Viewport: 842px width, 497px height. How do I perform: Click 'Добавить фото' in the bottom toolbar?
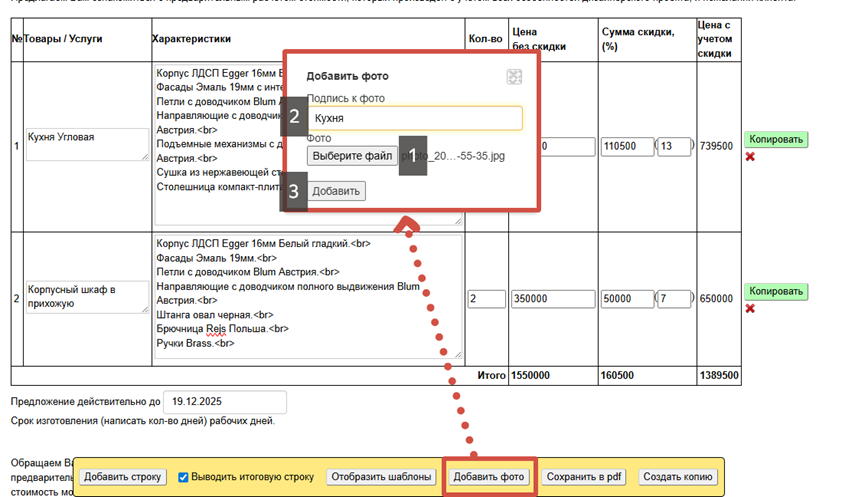[x=489, y=477]
